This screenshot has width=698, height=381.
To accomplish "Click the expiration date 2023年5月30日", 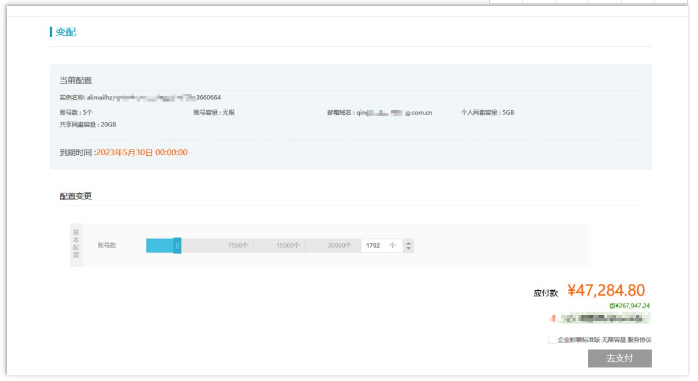I will pyautogui.click(x=125, y=152).
